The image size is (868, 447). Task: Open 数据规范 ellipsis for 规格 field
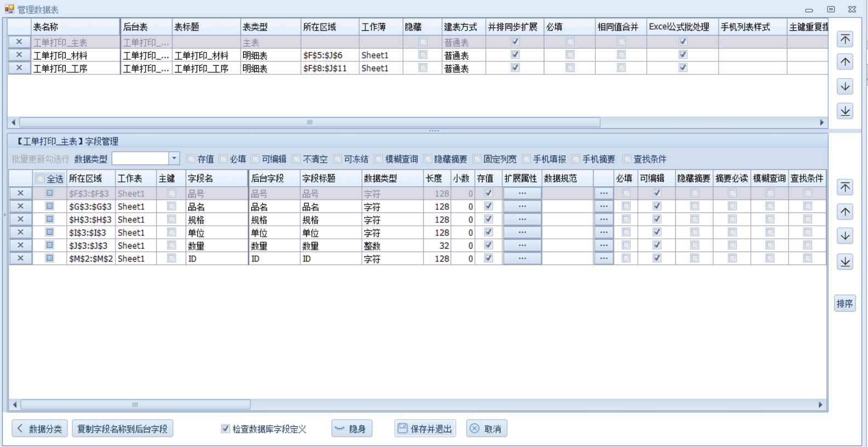603,220
